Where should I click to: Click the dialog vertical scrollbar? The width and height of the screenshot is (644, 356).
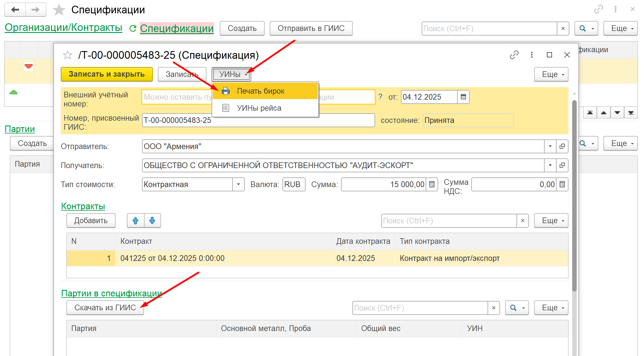574,196
